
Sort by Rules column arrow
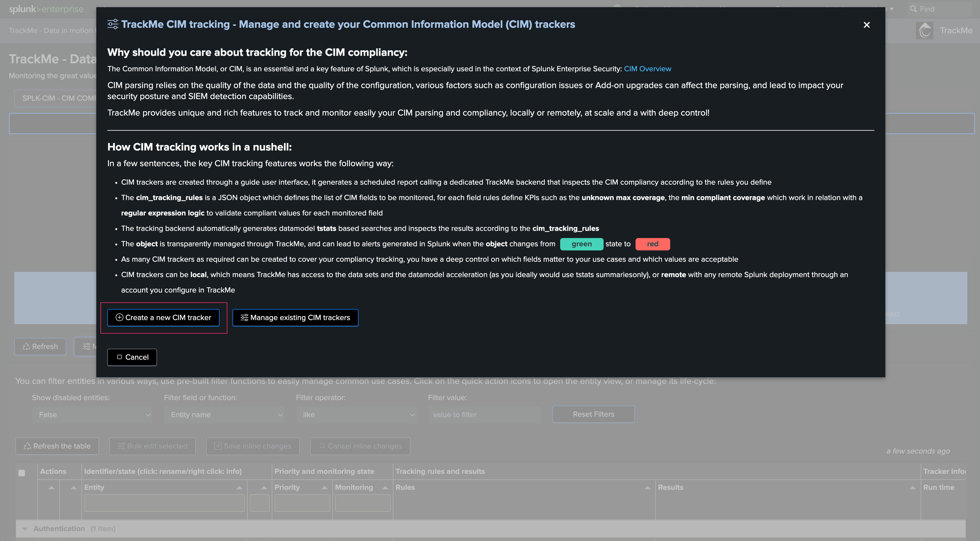pyautogui.click(x=647, y=487)
